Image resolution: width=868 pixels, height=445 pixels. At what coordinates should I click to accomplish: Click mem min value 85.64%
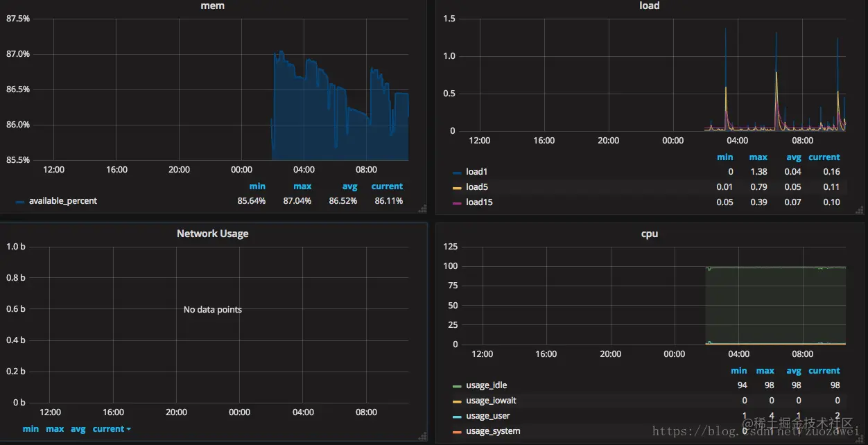tap(251, 201)
